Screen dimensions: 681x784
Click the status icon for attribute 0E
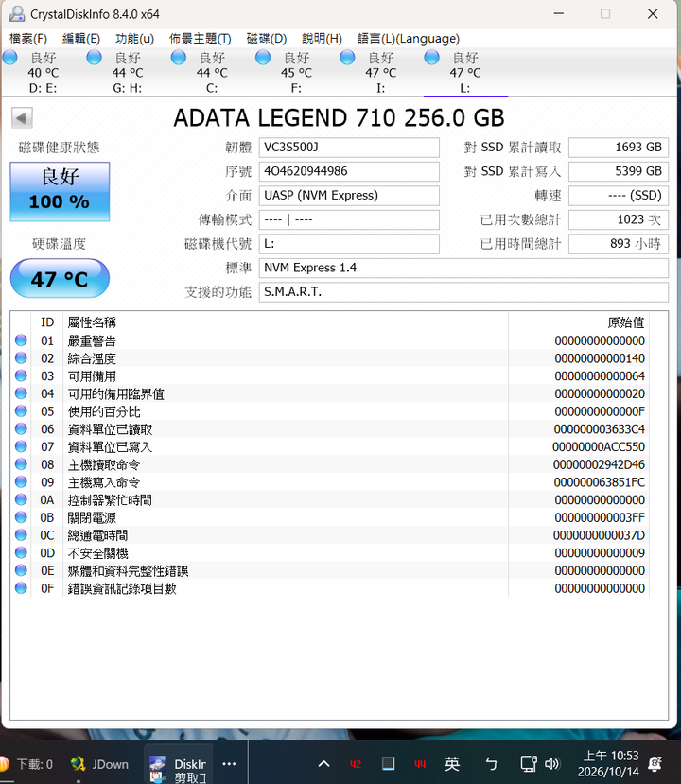[x=21, y=570]
